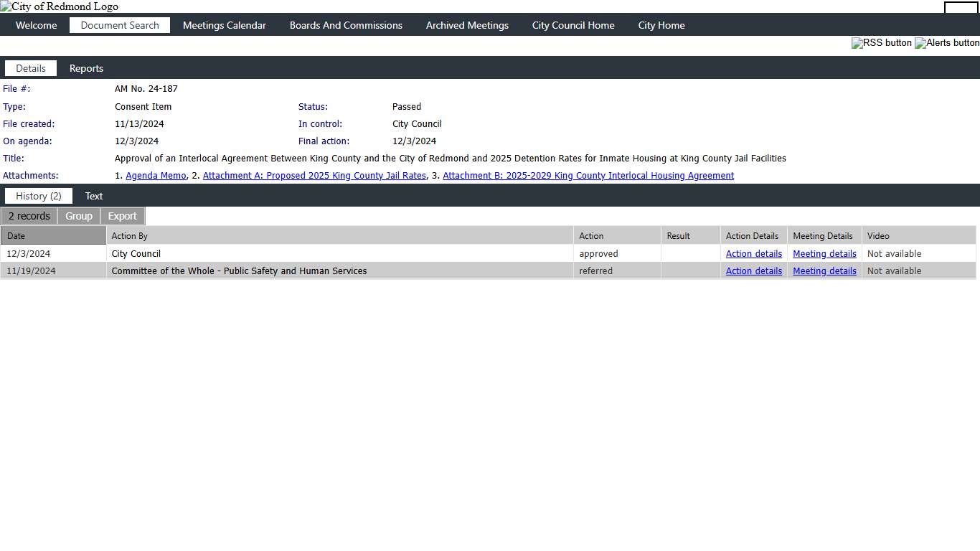Viewport: 980px width, 551px height.
Task: View Action details for City Council row
Action: coord(753,254)
